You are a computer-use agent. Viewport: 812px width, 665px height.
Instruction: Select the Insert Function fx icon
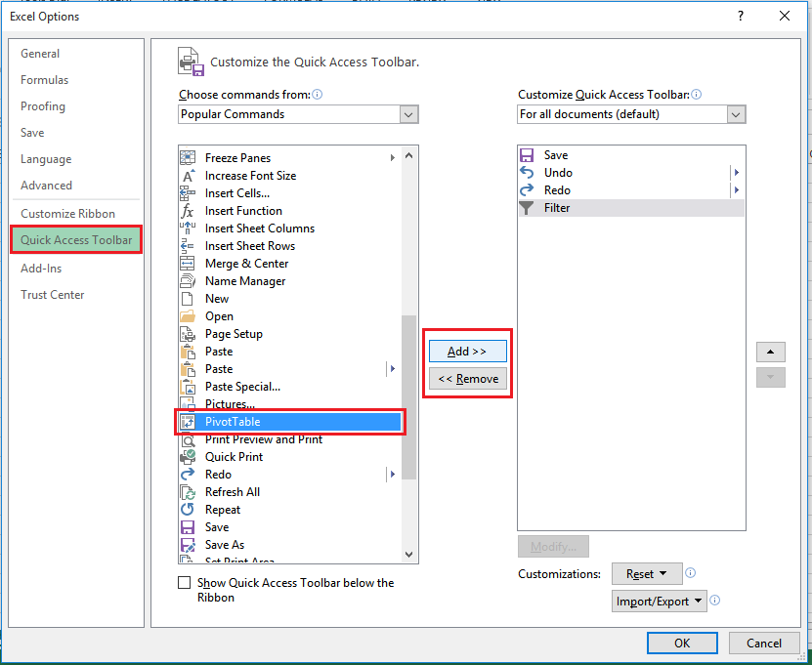[188, 211]
